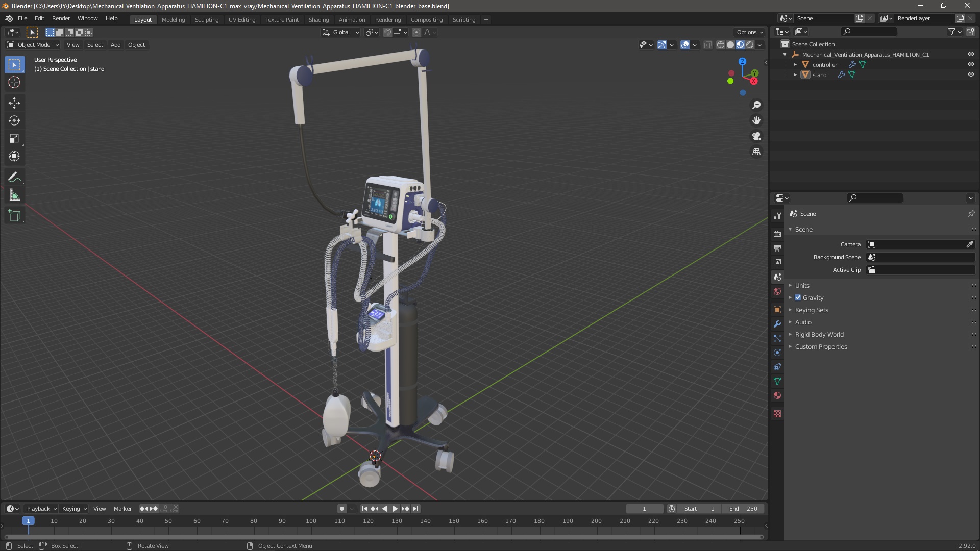This screenshot has height=551, width=980.
Task: Click the Marker menu in timeline
Action: coord(122,509)
